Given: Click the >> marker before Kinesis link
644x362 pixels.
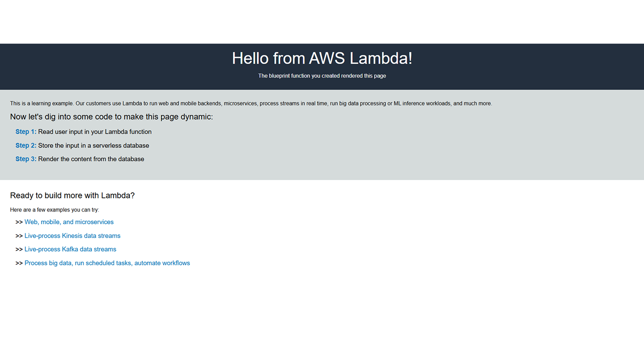Looking at the screenshot, I should click(19, 236).
